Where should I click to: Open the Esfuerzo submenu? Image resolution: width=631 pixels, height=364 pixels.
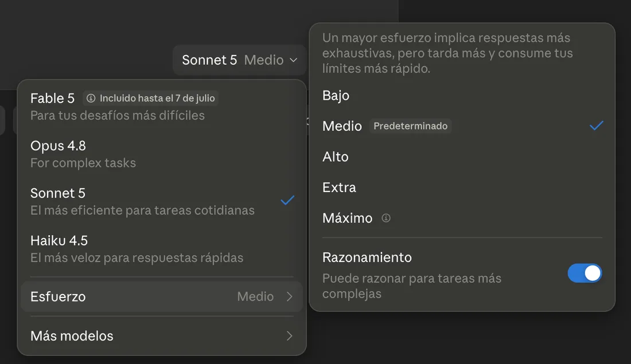coord(162,296)
